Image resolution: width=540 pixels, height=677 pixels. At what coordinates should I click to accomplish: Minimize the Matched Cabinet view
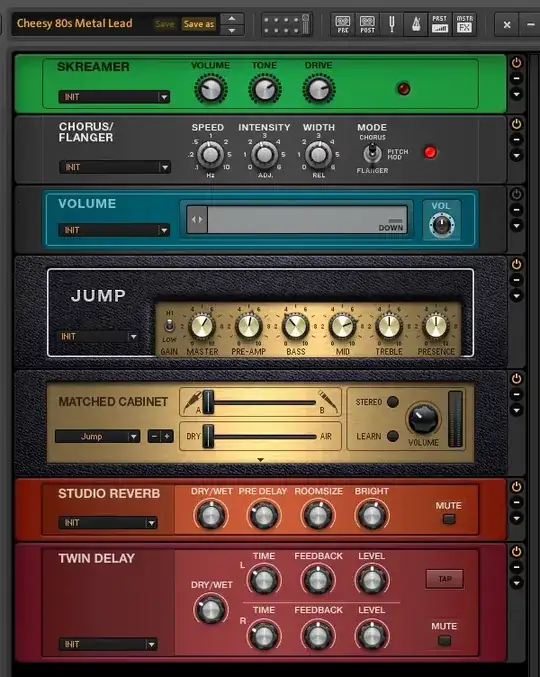pyautogui.click(x=516, y=394)
